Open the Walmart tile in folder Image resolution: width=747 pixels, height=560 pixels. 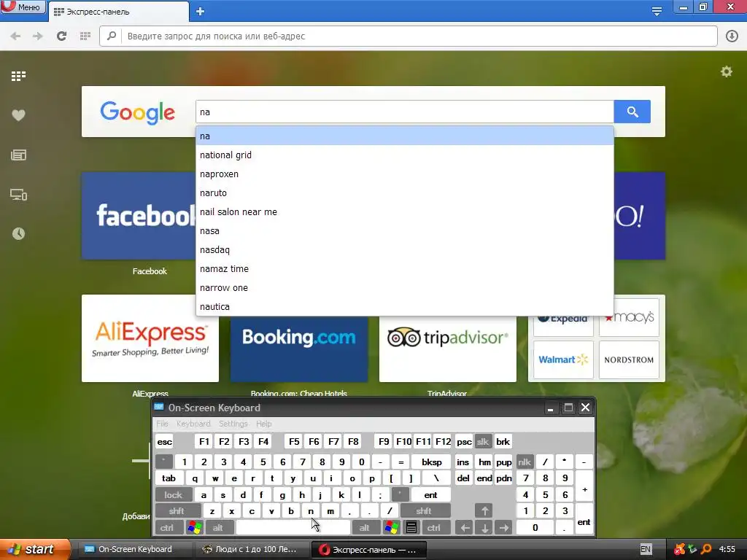click(563, 359)
